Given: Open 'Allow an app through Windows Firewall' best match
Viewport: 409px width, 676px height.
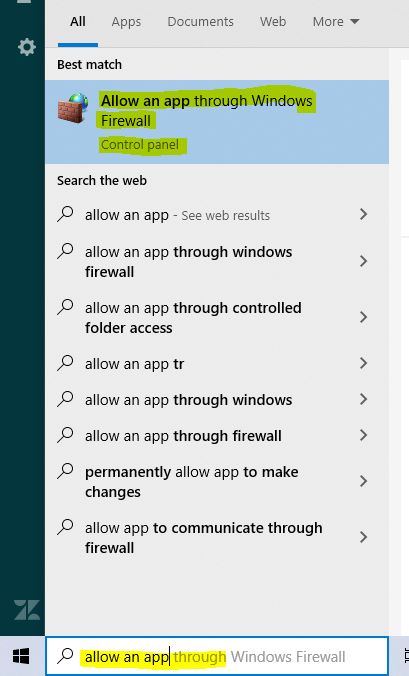Looking at the screenshot, I should [217, 122].
